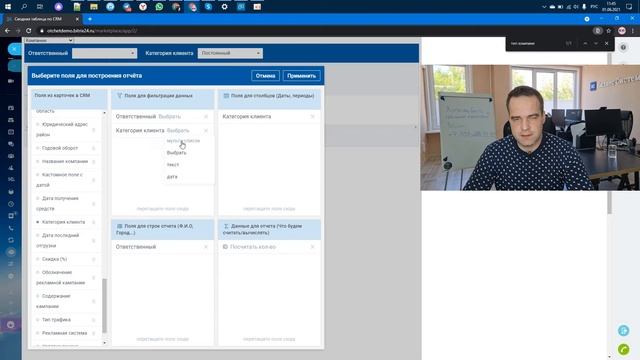Toggle Содержание кампании field marker
Image resolution: width=640 pixels, height=360 pixels.
click(38, 296)
